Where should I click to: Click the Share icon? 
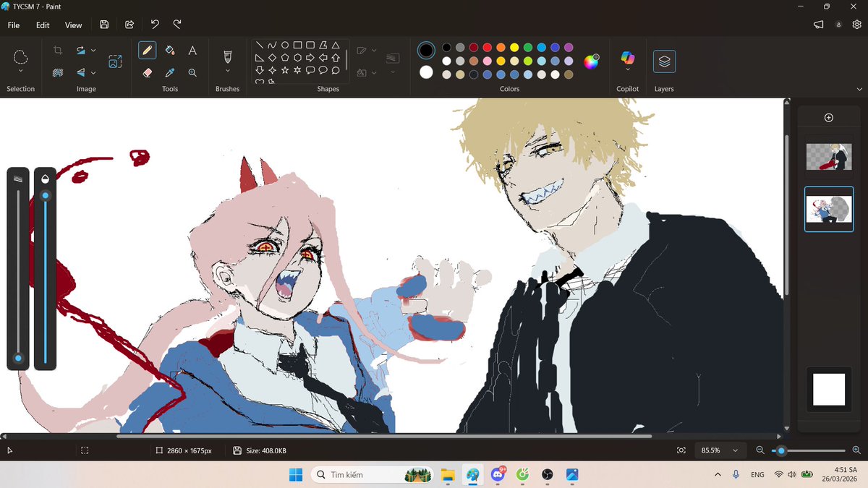(129, 25)
